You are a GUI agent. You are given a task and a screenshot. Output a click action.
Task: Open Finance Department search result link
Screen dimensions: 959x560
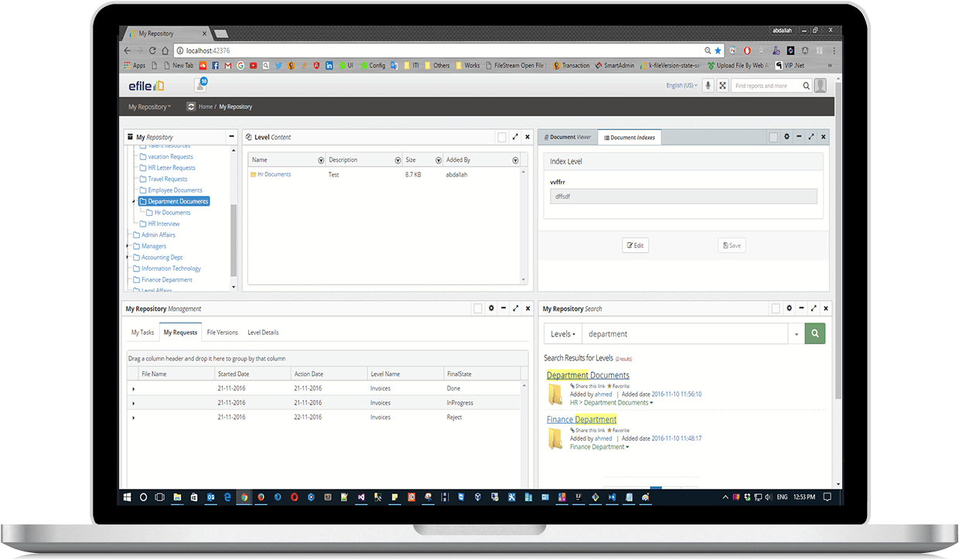582,419
